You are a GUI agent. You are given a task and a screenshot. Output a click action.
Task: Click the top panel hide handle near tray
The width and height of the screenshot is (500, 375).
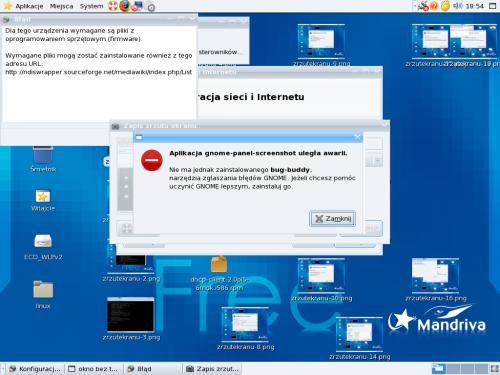click(414, 6)
